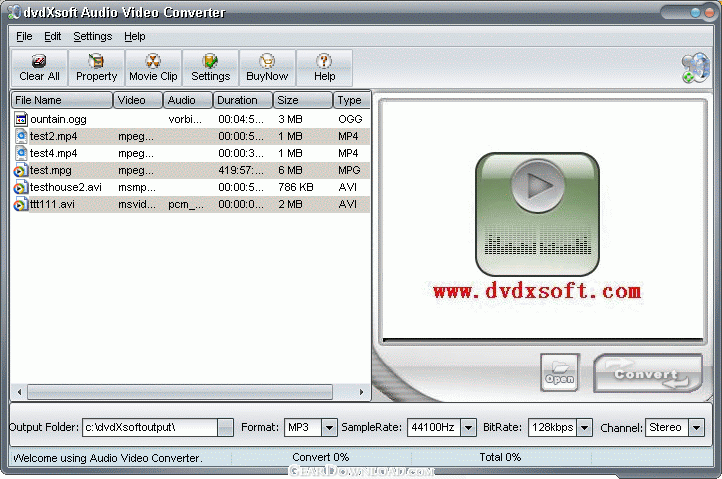Viewport: 722px width, 479px height.
Task: Sort by Duration column header
Action: [x=243, y=100]
